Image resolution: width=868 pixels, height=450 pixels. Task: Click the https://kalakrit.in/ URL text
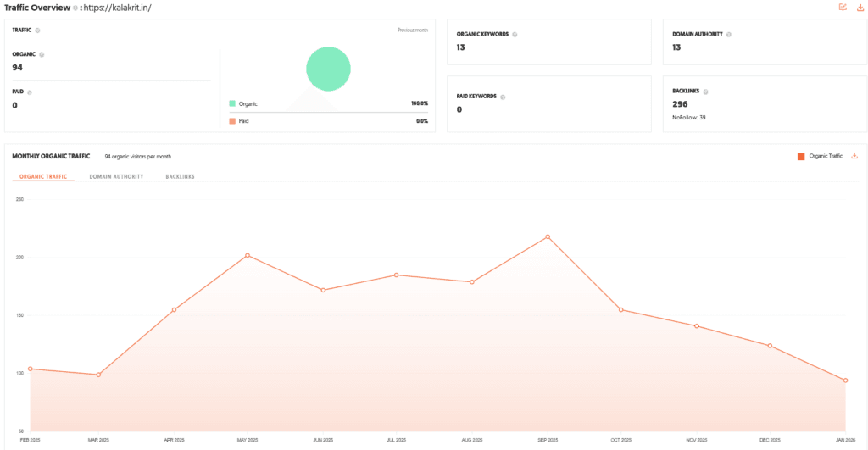coord(117,8)
